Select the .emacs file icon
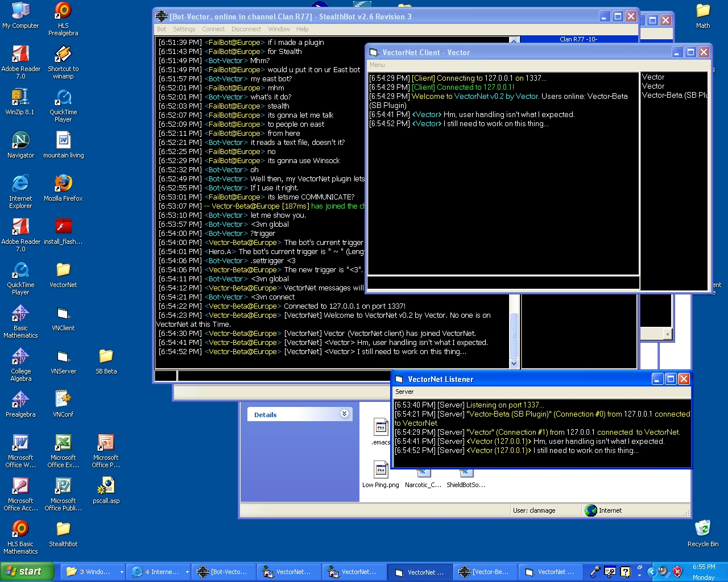728x582 pixels. [380, 432]
